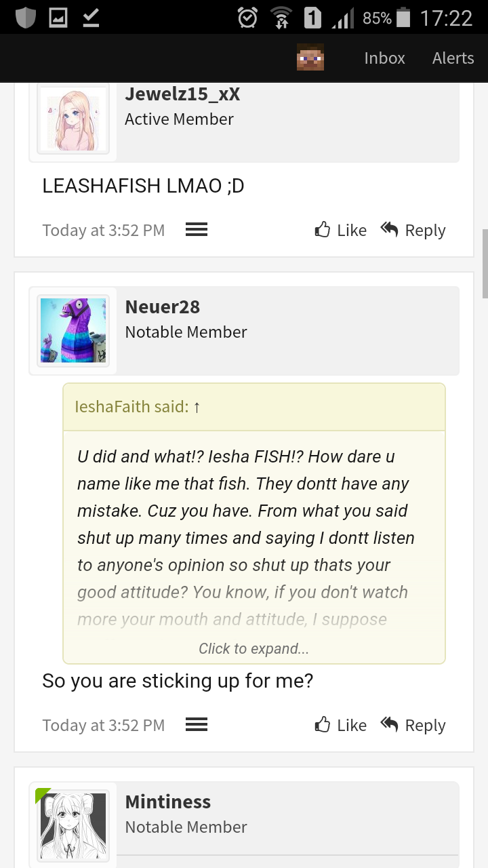Image resolution: width=488 pixels, height=868 pixels.
Task: Open the Mintiness username profile
Action: [168, 802]
